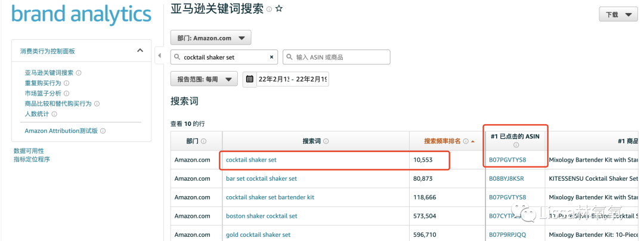This screenshot has width=644, height=241.
Task: Click the magnifier icon in the ASIN search box
Action: click(x=290, y=57)
